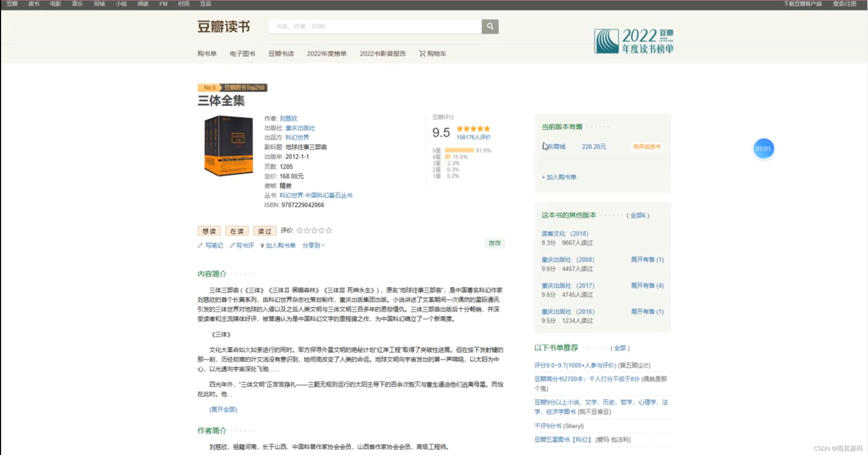Image resolution: width=868 pixels, height=455 pixels.
Task: Open the 电影 item in top bar
Action: click(55, 4)
